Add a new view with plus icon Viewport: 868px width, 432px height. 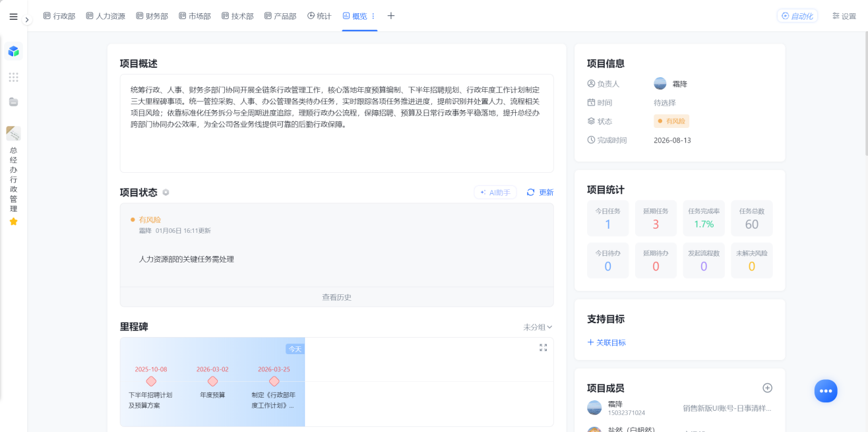(391, 16)
